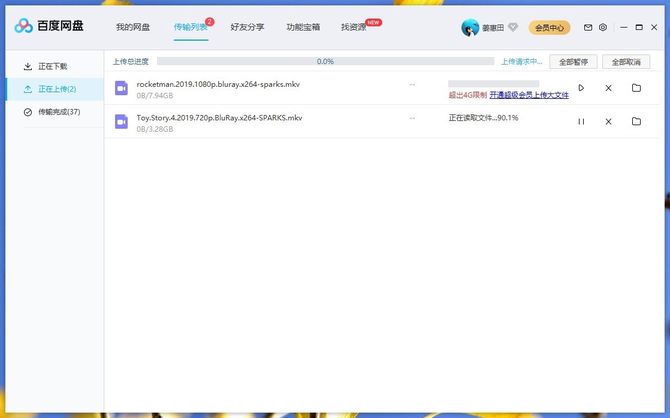
Task: Click the overall upload progress bar
Action: (x=325, y=62)
